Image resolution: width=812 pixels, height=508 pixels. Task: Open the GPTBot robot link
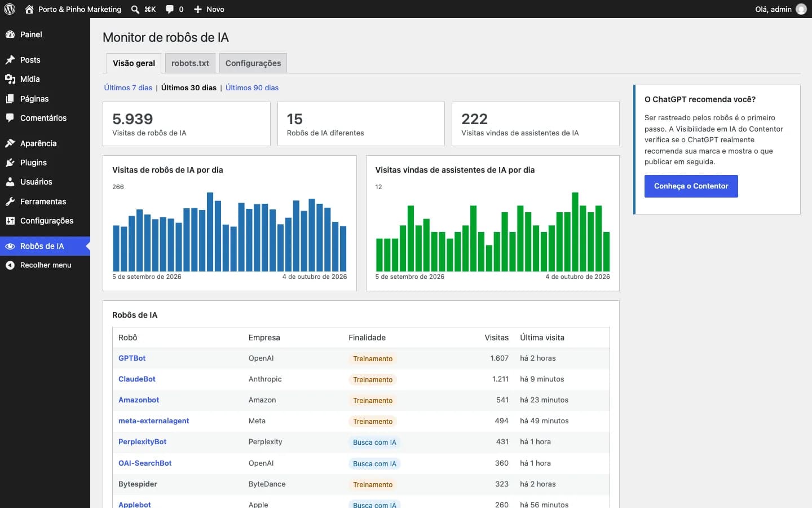[x=132, y=358]
